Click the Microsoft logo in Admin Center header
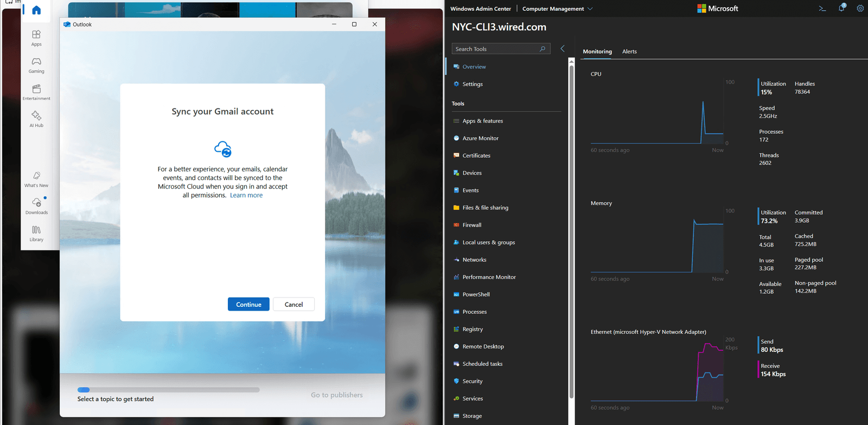The image size is (868, 425). click(x=718, y=9)
